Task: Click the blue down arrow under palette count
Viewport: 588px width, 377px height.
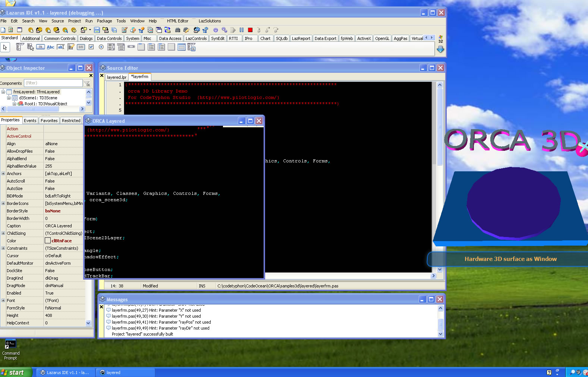Action: point(440,49)
